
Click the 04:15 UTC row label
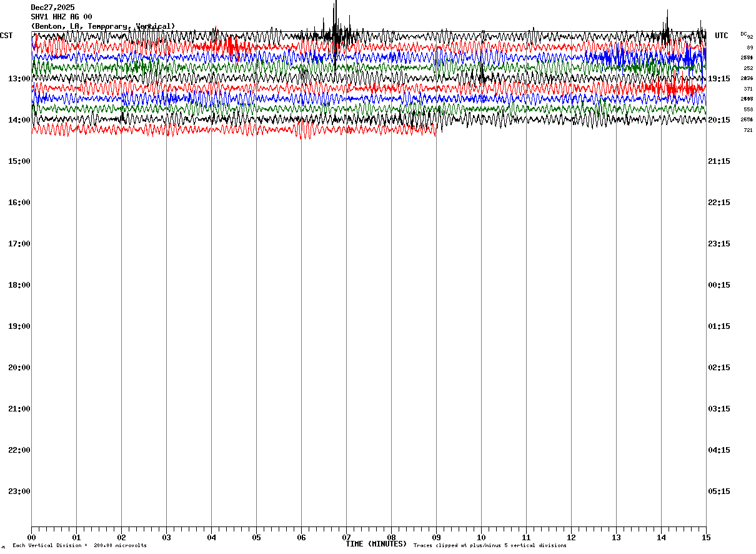[x=719, y=450]
